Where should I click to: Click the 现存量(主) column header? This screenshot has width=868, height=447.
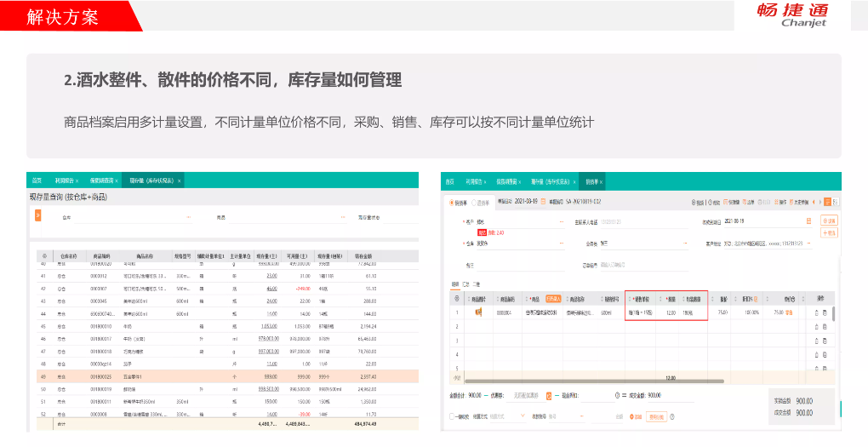coord(267,256)
